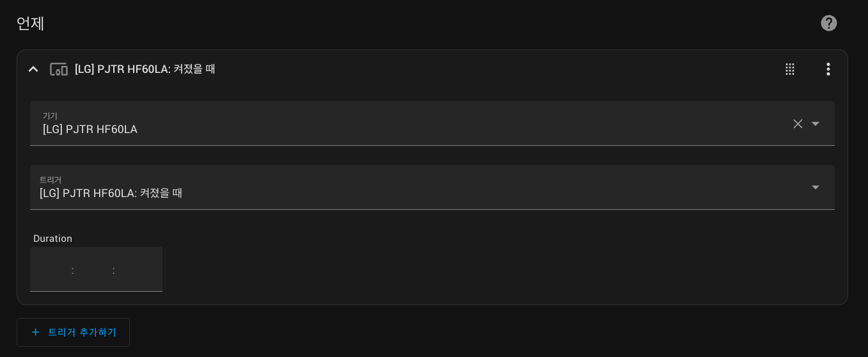
Task: Click into the 기기 device text field
Action: (x=384, y=129)
